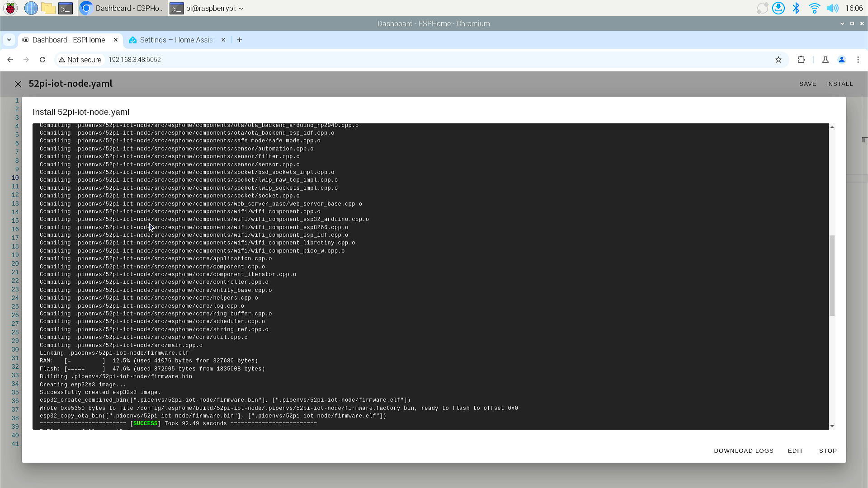The height and width of the screenshot is (488, 868).
Task: Click STOP to end the install
Action: point(828,451)
